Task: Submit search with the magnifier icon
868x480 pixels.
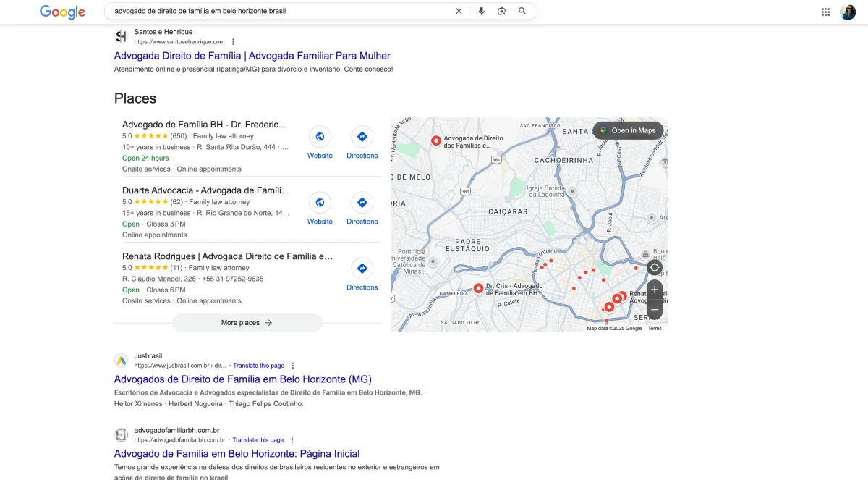Action: coord(522,11)
